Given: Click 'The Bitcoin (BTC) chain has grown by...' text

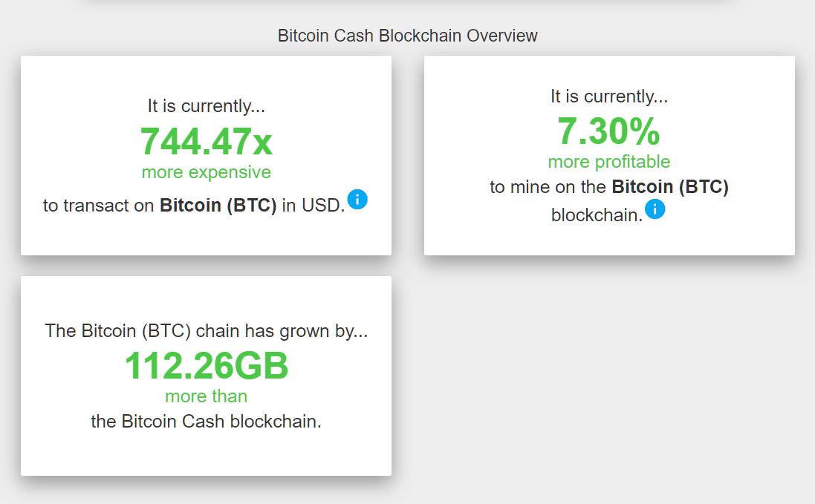Looking at the screenshot, I should [x=207, y=330].
